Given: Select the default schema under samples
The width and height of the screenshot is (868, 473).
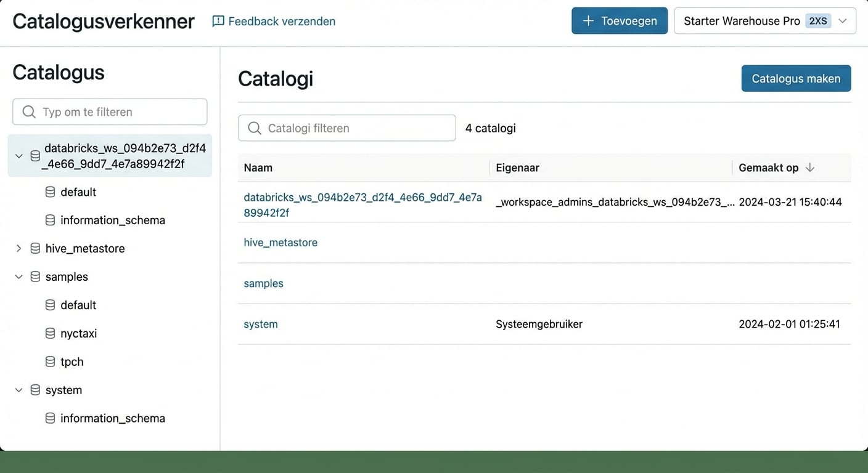Looking at the screenshot, I should click(78, 305).
